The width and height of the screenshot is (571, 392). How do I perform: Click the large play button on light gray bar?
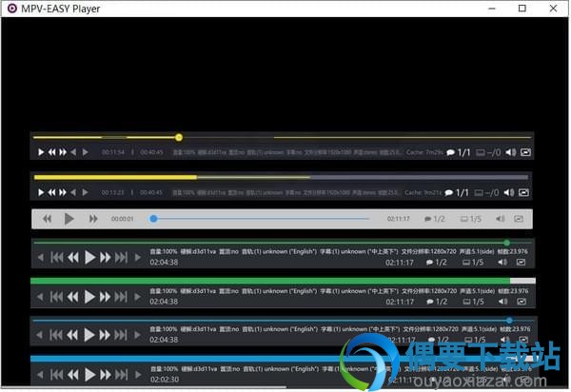[x=69, y=219]
